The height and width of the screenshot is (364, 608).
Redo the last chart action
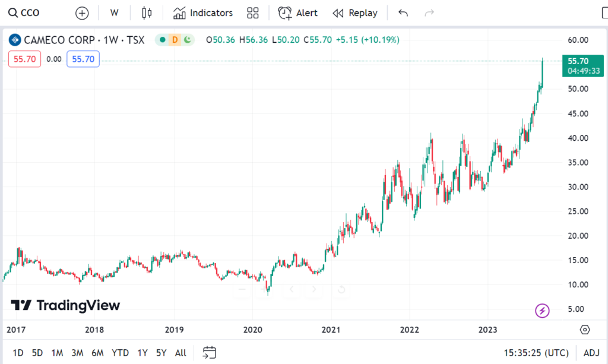click(x=429, y=13)
